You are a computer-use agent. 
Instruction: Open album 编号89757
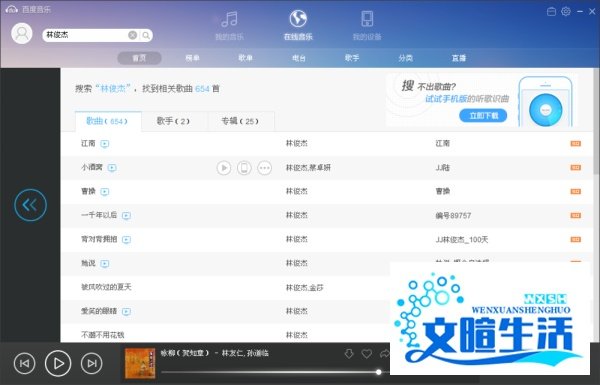453,216
